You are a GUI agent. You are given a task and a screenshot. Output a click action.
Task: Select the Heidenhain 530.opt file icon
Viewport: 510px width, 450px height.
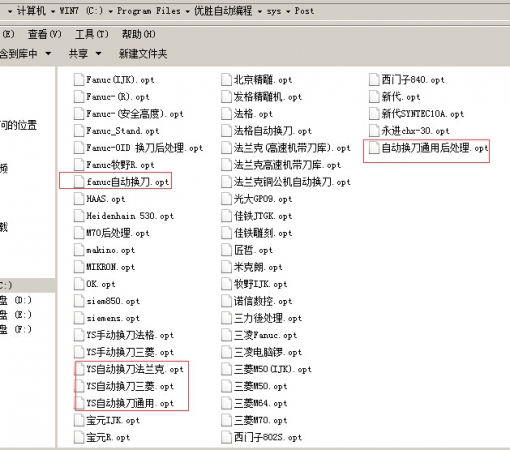click(x=79, y=216)
